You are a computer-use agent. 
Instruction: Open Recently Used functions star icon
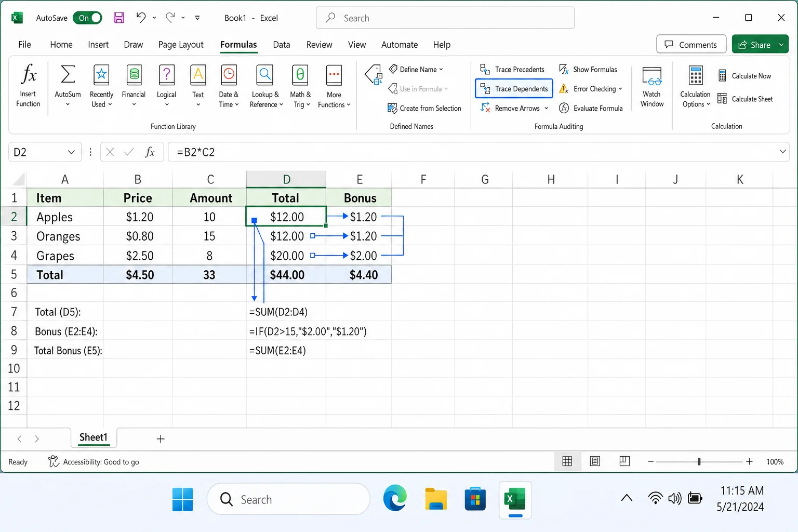click(x=101, y=74)
